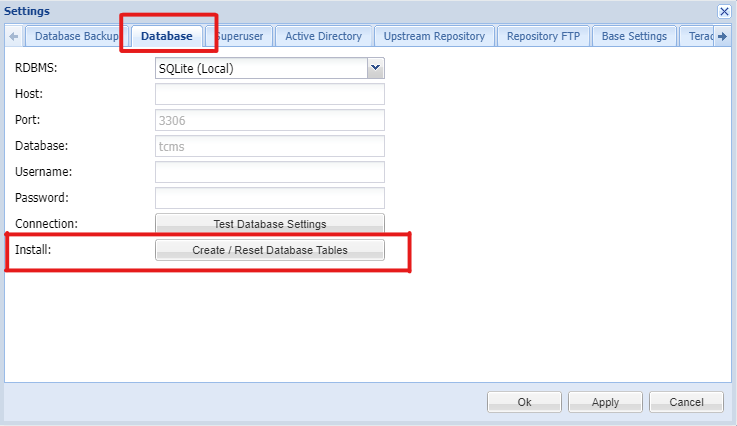Dismiss the dialog with Cancel button
Viewport: 737px width, 426px height.
point(686,402)
